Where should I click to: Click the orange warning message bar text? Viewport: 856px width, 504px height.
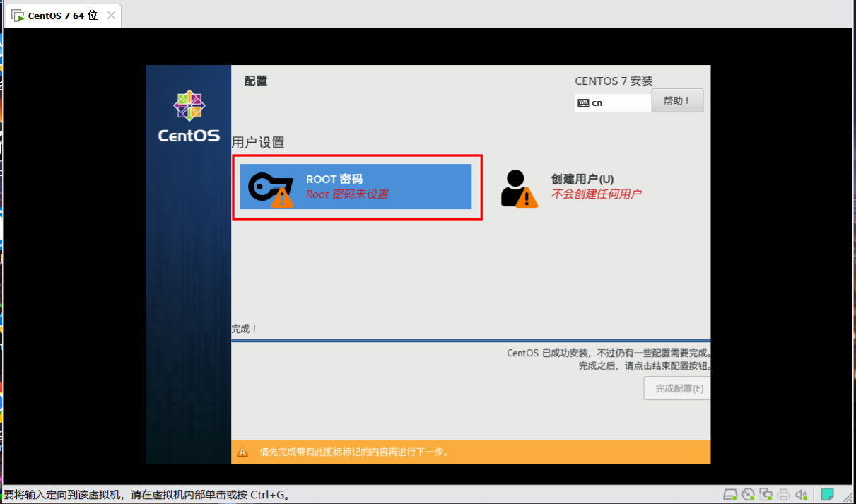point(354,452)
